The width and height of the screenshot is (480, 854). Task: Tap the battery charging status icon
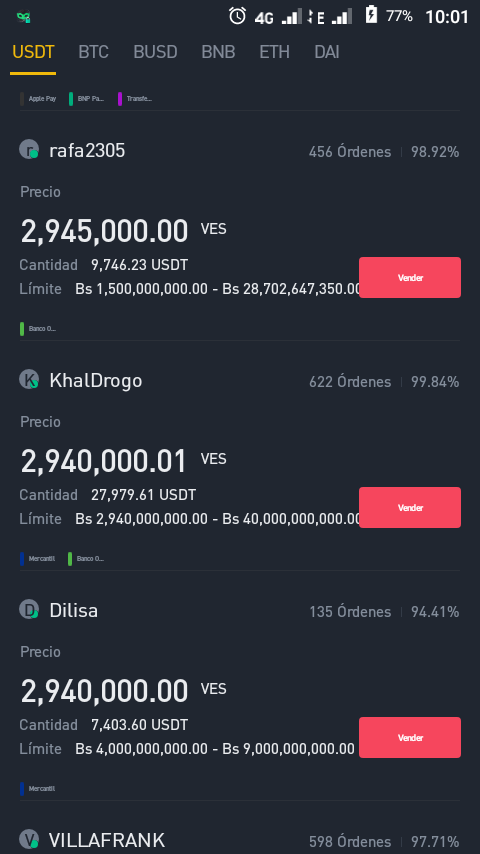371,15
